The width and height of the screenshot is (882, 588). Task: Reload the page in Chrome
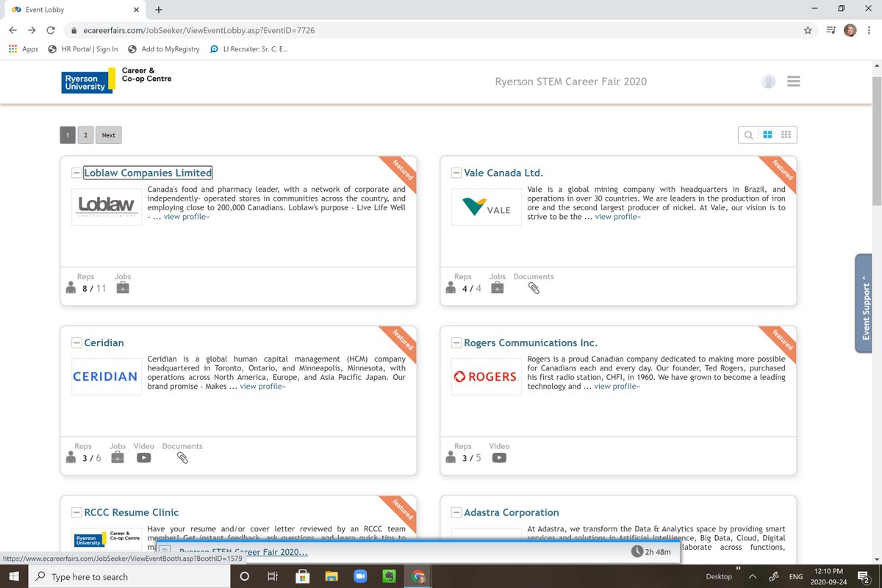tap(51, 30)
